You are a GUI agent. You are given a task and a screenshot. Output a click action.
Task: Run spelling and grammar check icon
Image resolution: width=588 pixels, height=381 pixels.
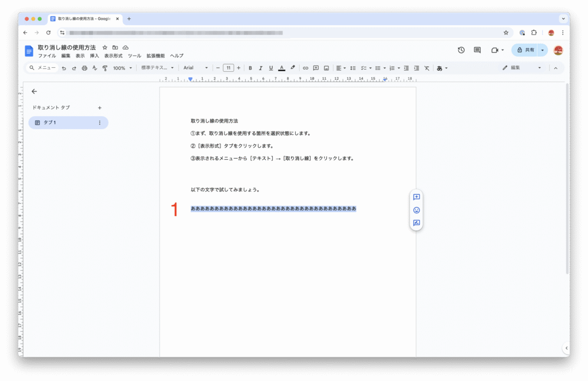(95, 68)
